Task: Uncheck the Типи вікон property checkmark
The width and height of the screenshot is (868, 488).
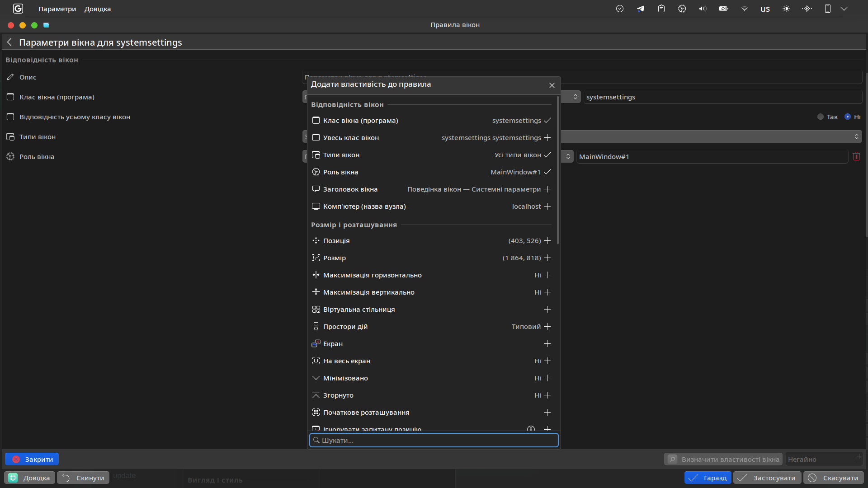Action: pos(547,155)
